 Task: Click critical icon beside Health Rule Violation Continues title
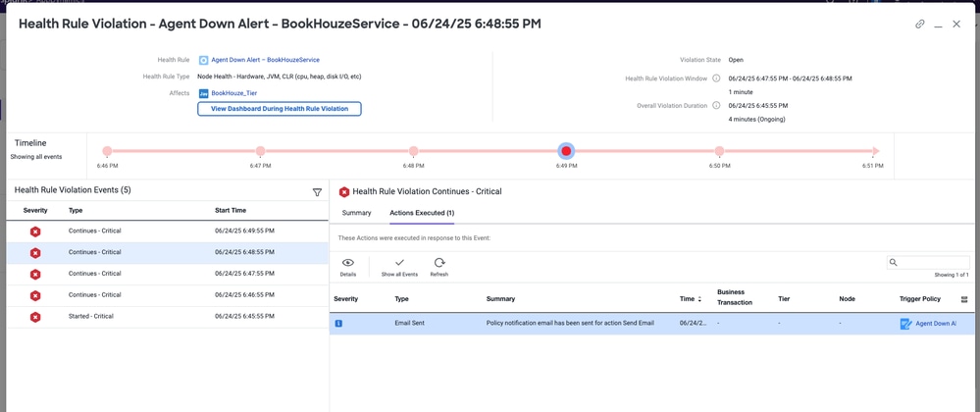(343, 192)
